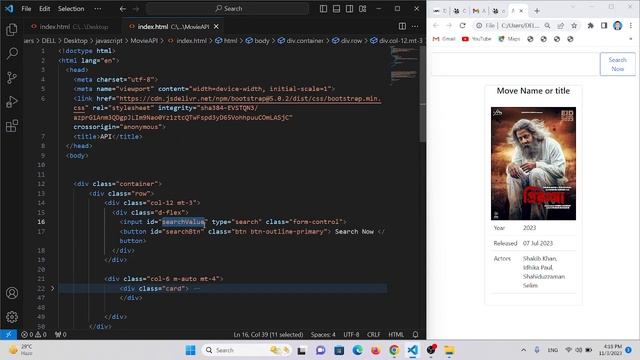The height and width of the screenshot is (360, 640).
Task: Go back using the VS Code navigation arrow
Action: click(122, 9)
